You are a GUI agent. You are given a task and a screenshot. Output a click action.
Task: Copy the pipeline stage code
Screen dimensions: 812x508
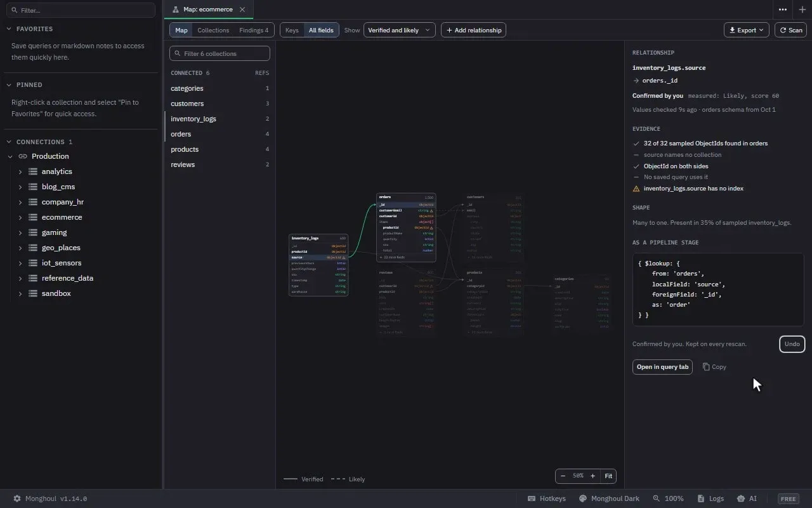(714, 367)
